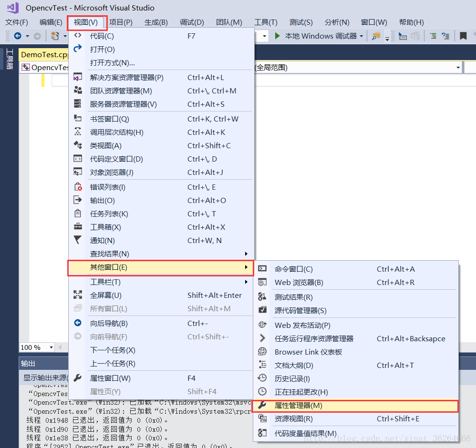Click the Command Window (命令窗口) icon
This screenshot has width=476, height=448.
(x=262, y=268)
